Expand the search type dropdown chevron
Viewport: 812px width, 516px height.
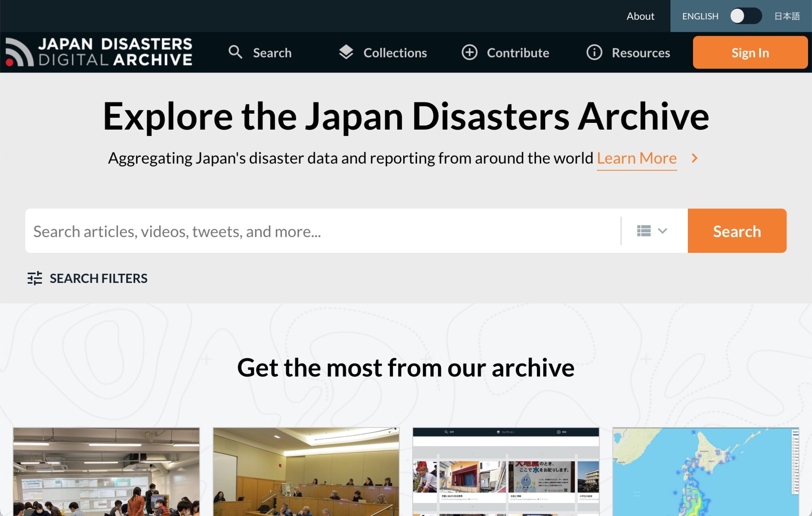point(663,231)
